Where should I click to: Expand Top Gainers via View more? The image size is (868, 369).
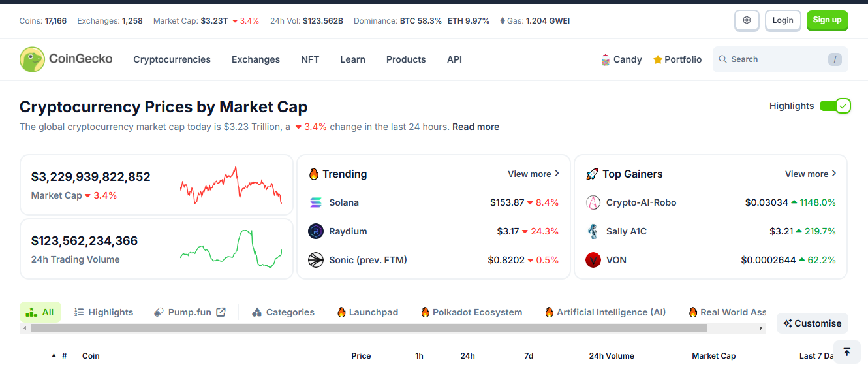tap(811, 174)
